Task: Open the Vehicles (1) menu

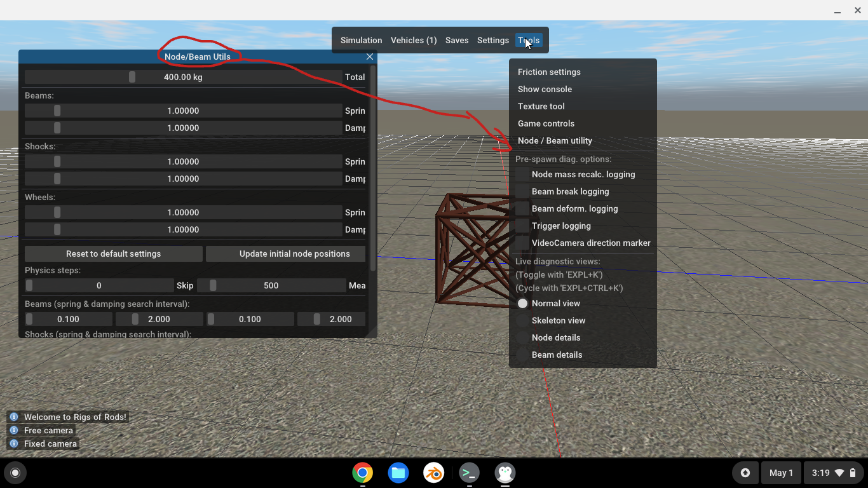Action: point(414,40)
